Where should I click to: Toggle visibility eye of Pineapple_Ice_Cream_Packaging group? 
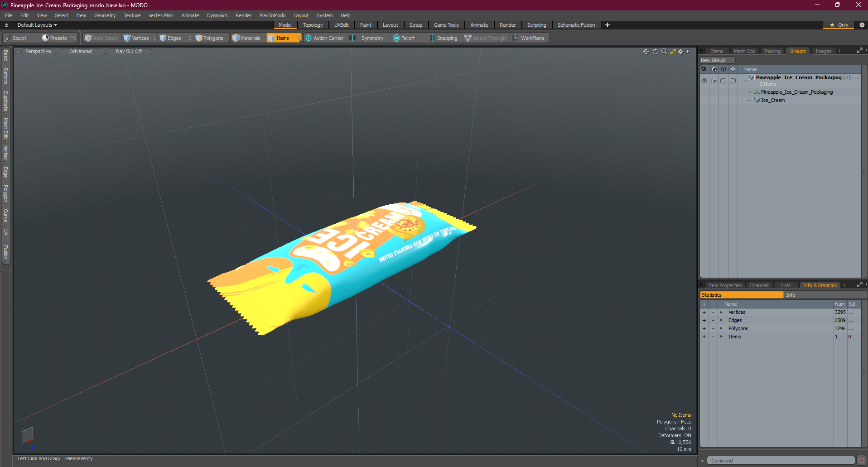click(704, 81)
